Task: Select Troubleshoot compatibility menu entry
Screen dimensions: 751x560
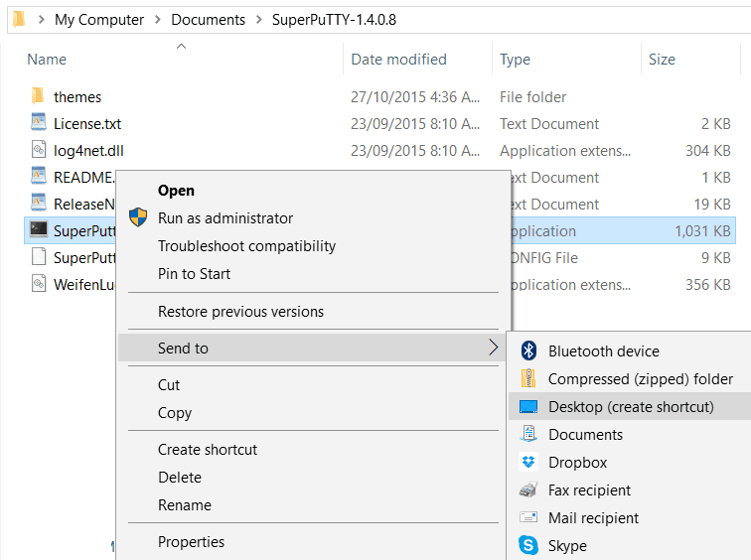Action: (246, 245)
